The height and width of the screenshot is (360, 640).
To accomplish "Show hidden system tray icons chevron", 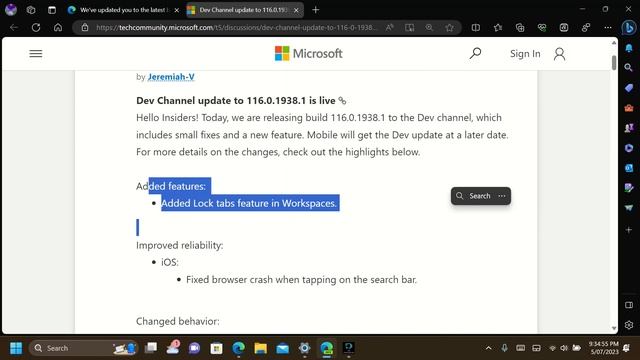I will click(488, 348).
